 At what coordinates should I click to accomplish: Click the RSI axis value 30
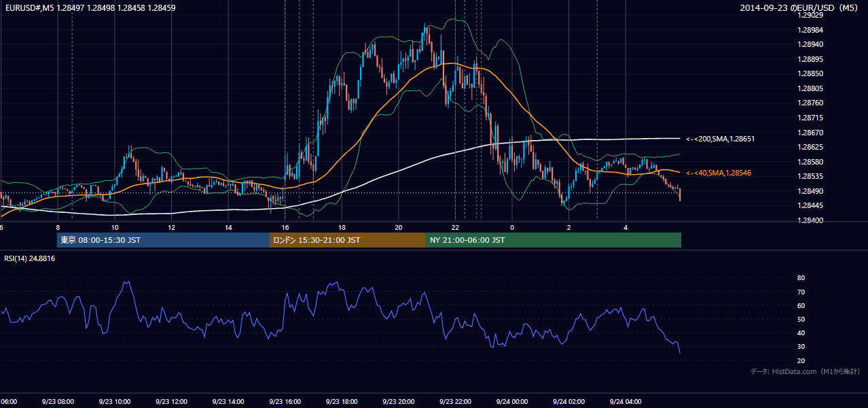(801, 346)
